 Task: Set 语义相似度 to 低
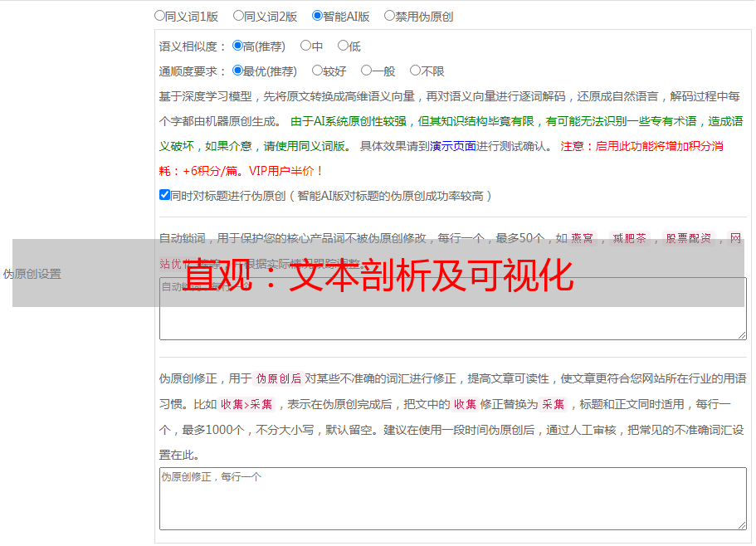pyautogui.click(x=343, y=46)
